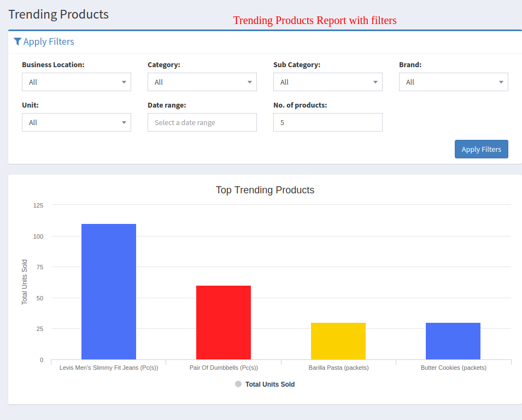
Task: Select the Butter Cookies bar
Action: [x=453, y=341]
